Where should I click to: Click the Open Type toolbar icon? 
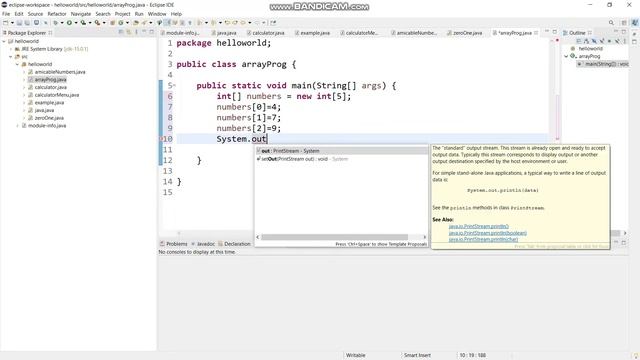135,23
